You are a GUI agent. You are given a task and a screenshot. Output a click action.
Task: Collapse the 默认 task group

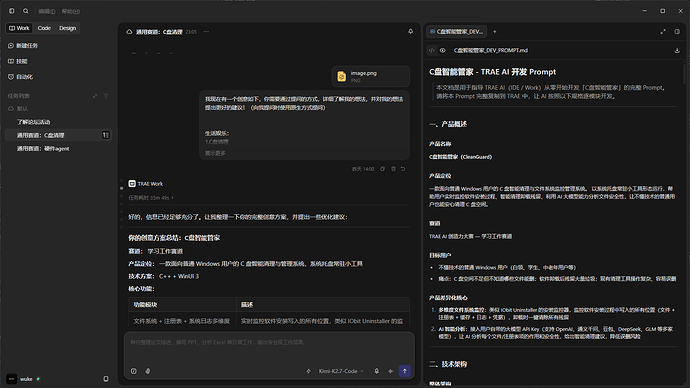[18, 109]
